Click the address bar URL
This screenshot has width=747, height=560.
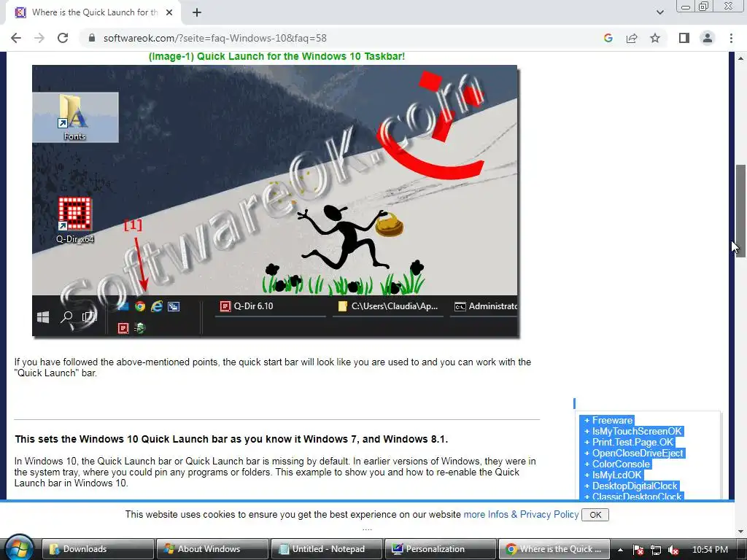tap(215, 38)
